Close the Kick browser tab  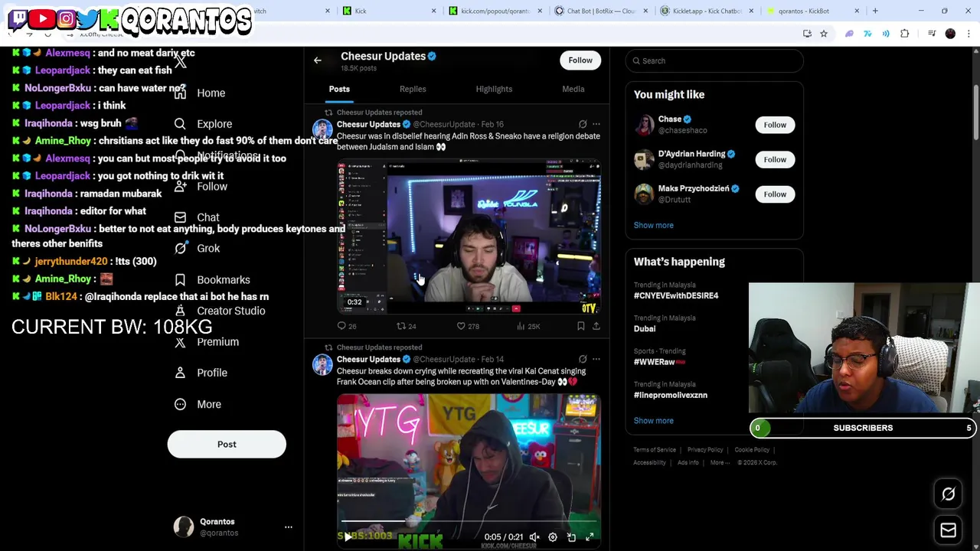pyautogui.click(x=433, y=11)
